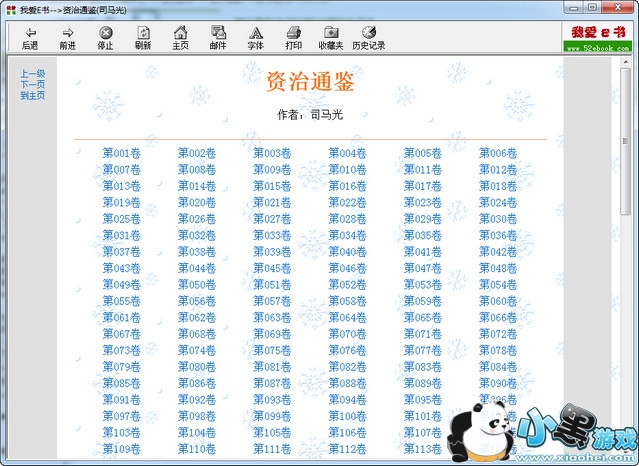The width and height of the screenshot is (639, 466).
Task: Refresh the page with the 刷新 icon
Action: (x=143, y=33)
